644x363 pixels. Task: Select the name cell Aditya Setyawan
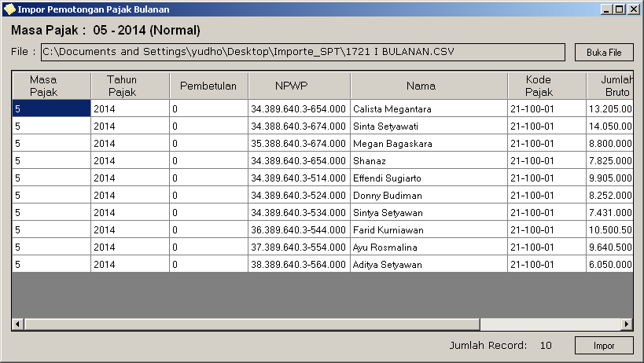click(429, 264)
